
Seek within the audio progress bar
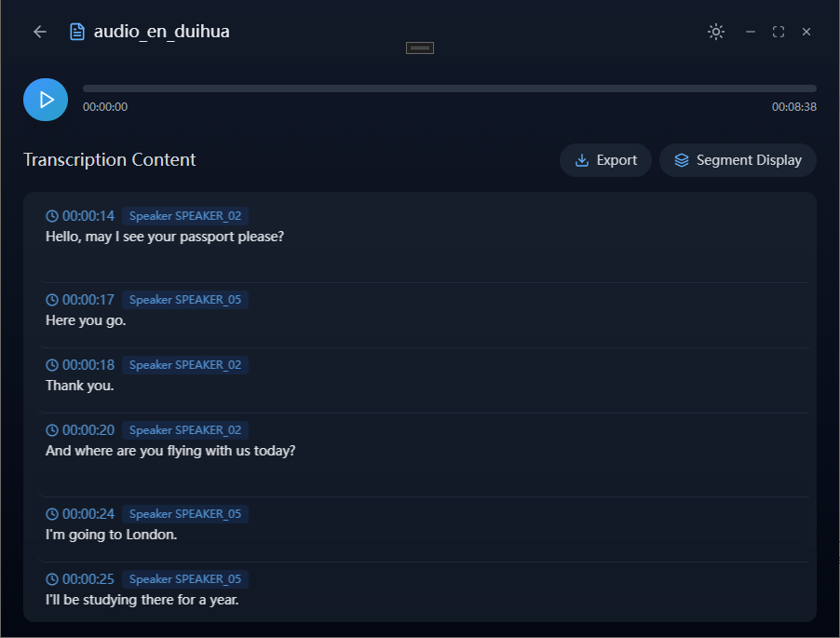450,88
